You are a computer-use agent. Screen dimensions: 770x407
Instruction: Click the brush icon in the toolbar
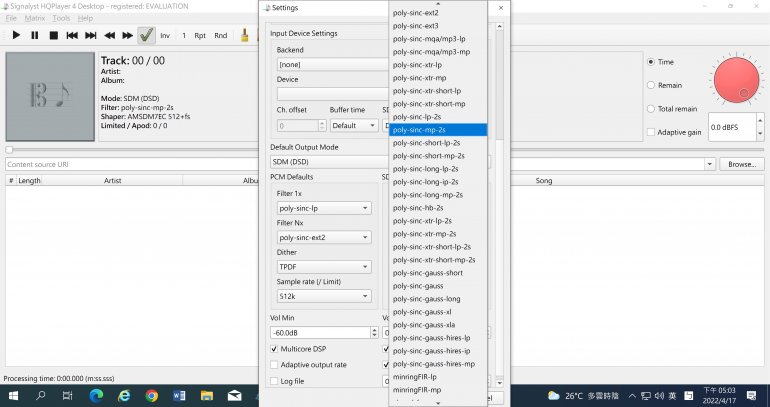(247, 35)
